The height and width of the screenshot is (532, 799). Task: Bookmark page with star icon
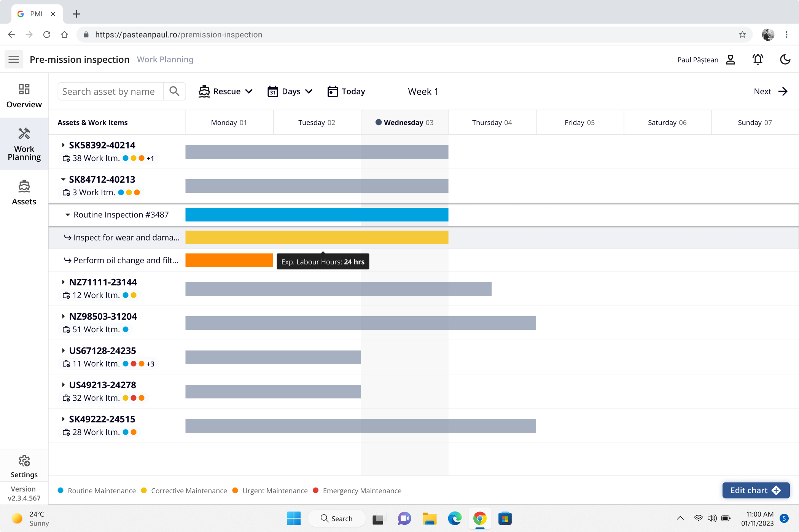coord(742,35)
